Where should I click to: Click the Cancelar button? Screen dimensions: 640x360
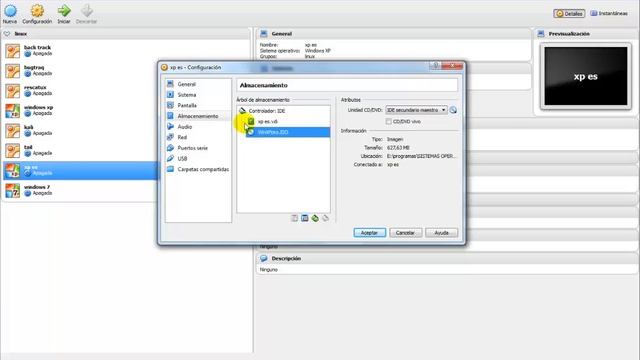coord(405,233)
